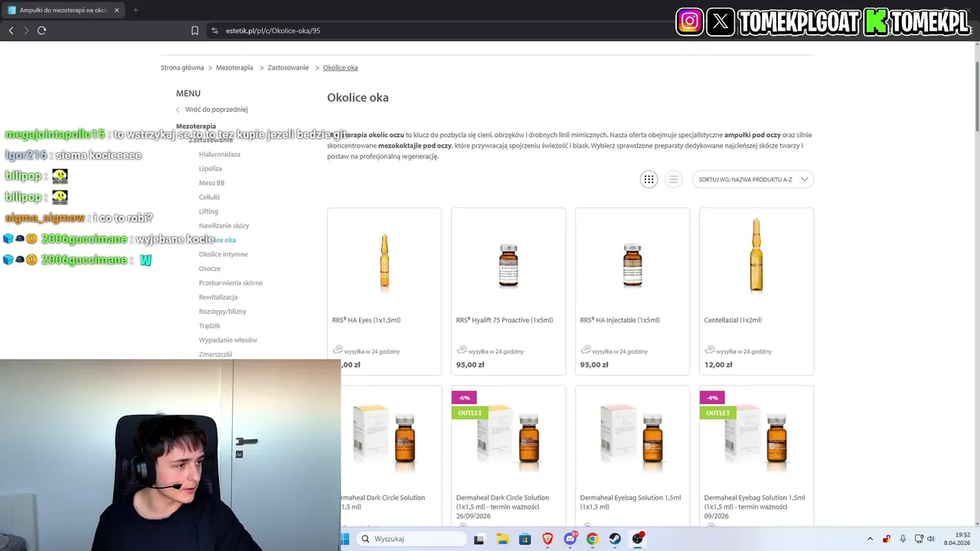Open Discord from the taskbar
The width and height of the screenshot is (980, 551).
[x=570, y=539]
